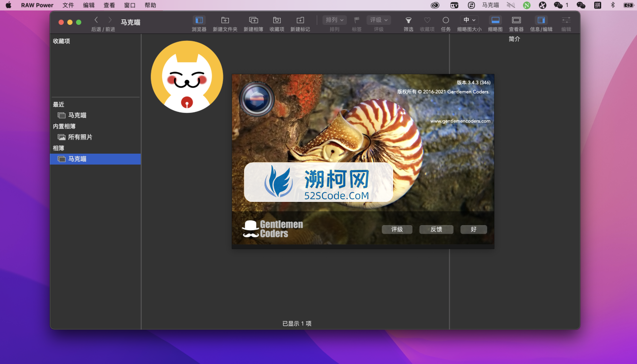Open the 查看 menu
The image size is (637, 364).
click(x=109, y=5)
